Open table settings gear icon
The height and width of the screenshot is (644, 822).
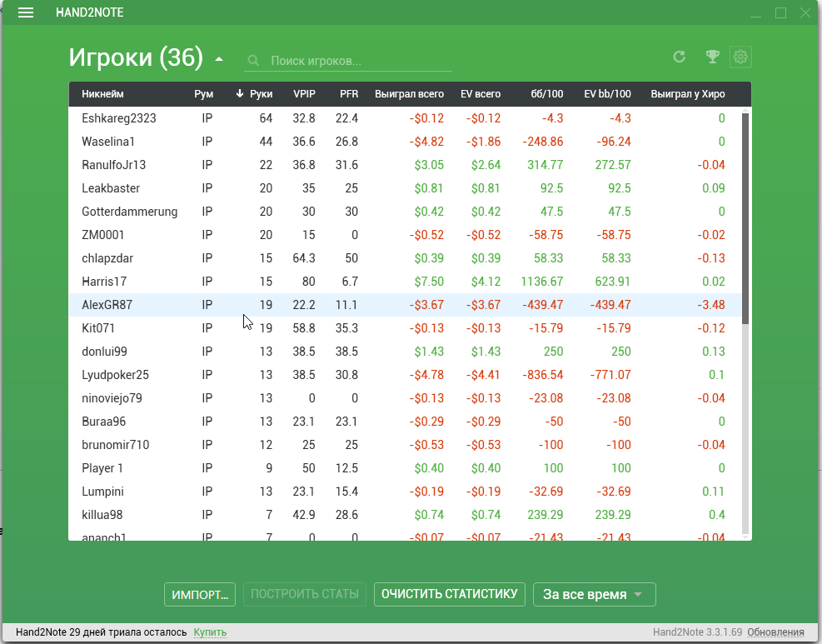click(740, 57)
